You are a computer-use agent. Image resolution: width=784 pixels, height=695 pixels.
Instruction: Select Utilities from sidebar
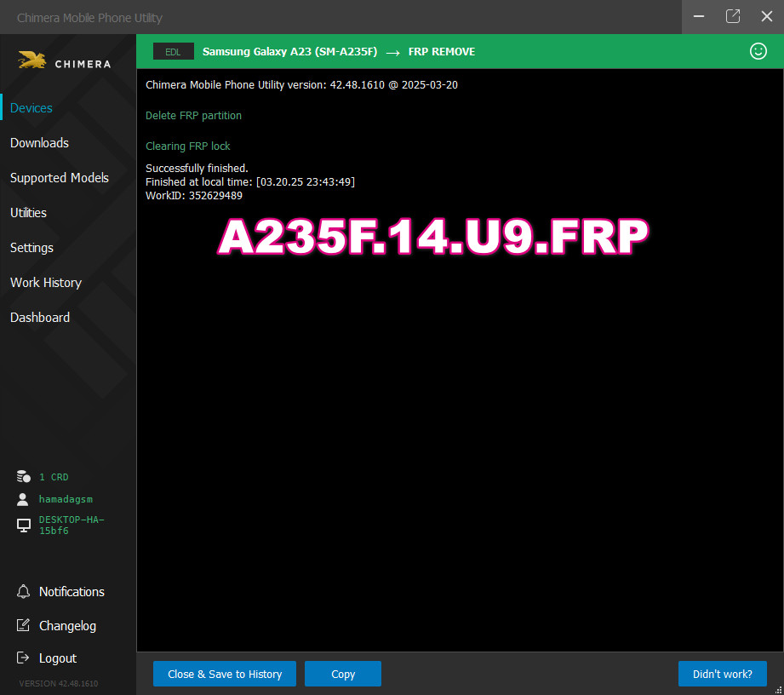(x=28, y=213)
